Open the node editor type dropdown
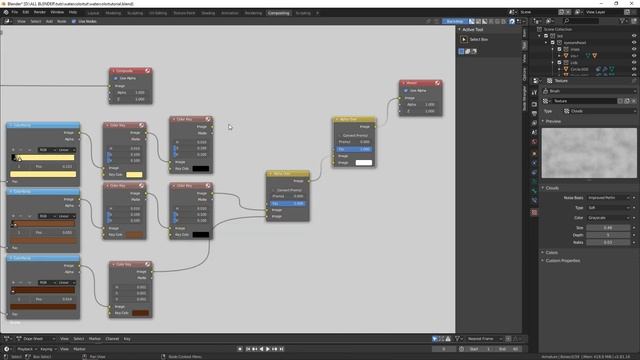Image resolution: width=640 pixels, height=360 pixels. (x=8, y=21)
